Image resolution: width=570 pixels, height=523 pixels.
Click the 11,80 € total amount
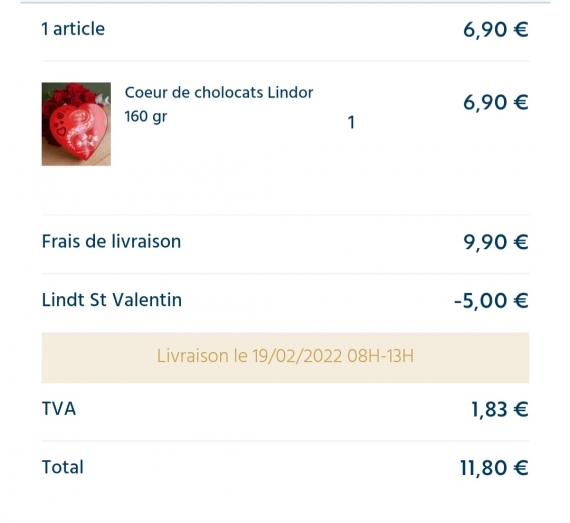pos(494,468)
